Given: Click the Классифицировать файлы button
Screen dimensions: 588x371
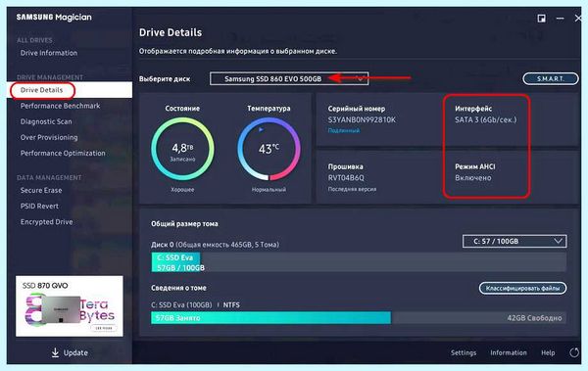Looking at the screenshot, I should click(522, 288).
